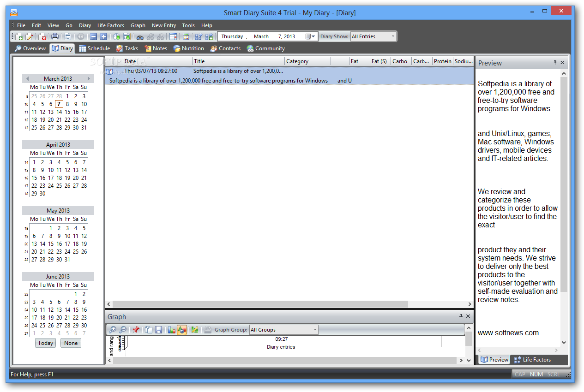Open the Tools menu
The width and height of the screenshot is (584, 392).
coord(188,25)
